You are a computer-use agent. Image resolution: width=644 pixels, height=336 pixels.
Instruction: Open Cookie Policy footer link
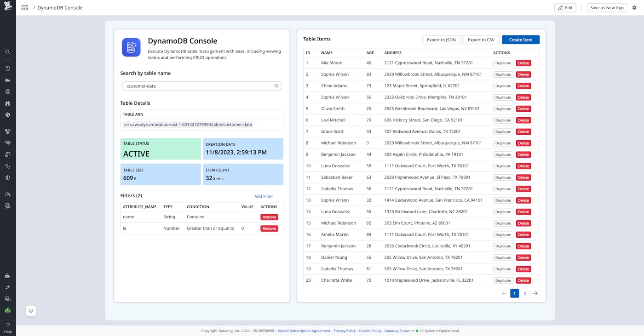tap(370, 331)
